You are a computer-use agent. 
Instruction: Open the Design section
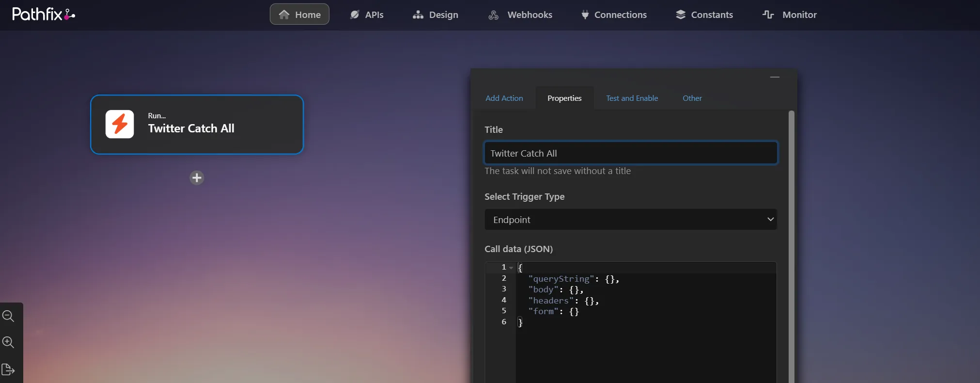point(436,15)
